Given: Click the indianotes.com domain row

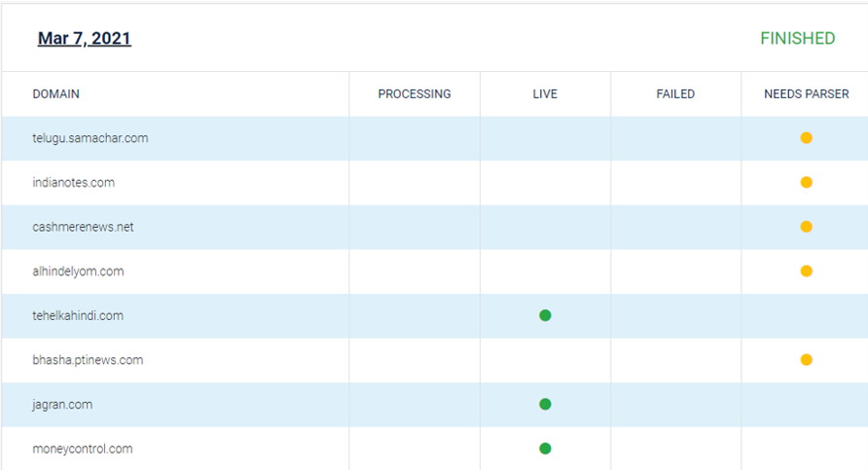Looking at the screenshot, I should [435, 183].
